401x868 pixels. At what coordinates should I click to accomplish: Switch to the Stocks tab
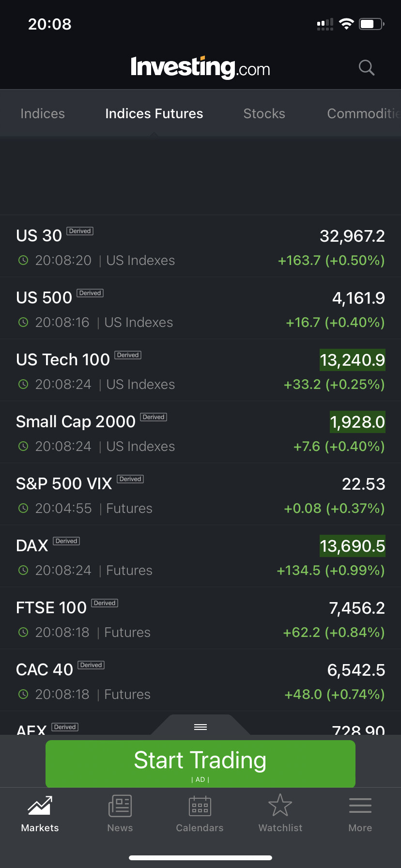[x=264, y=113]
